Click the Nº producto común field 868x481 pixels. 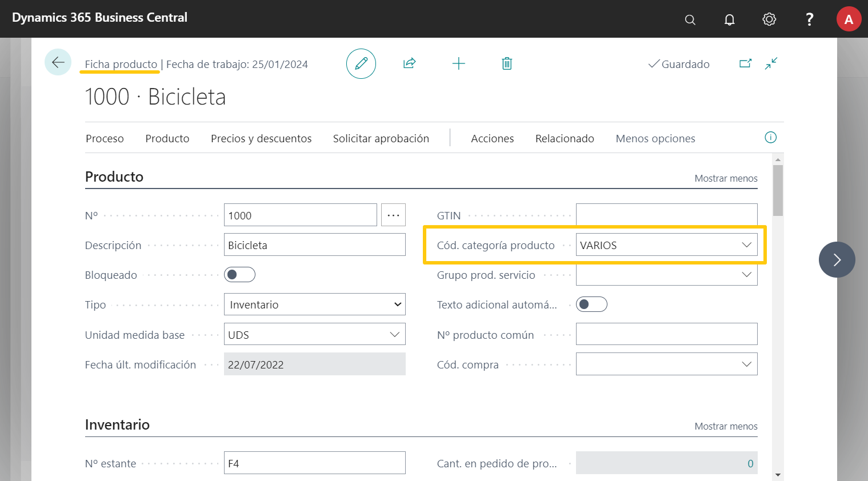pos(667,334)
